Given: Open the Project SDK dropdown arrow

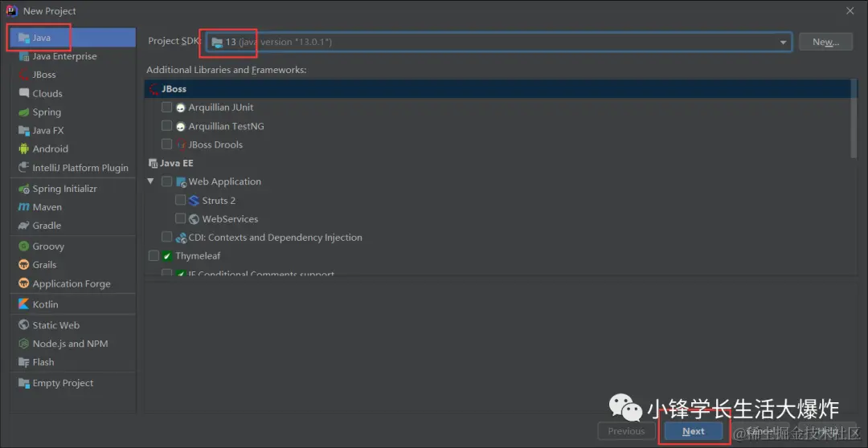Looking at the screenshot, I should pos(784,43).
